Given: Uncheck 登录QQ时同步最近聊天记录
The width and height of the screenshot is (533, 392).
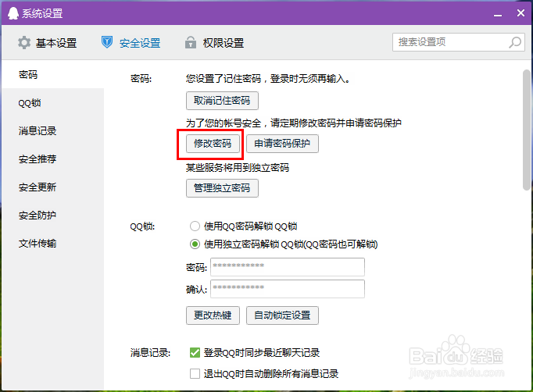Looking at the screenshot, I should coord(195,353).
